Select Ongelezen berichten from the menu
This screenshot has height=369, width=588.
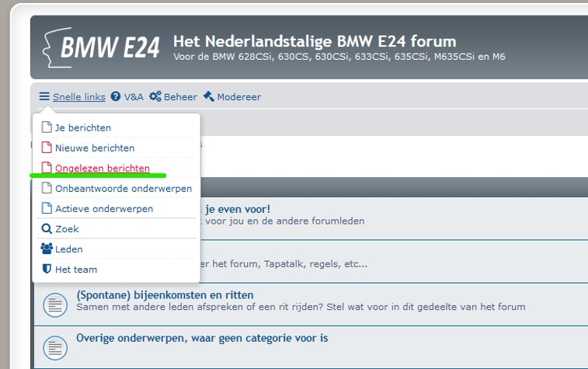[x=103, y=168]
